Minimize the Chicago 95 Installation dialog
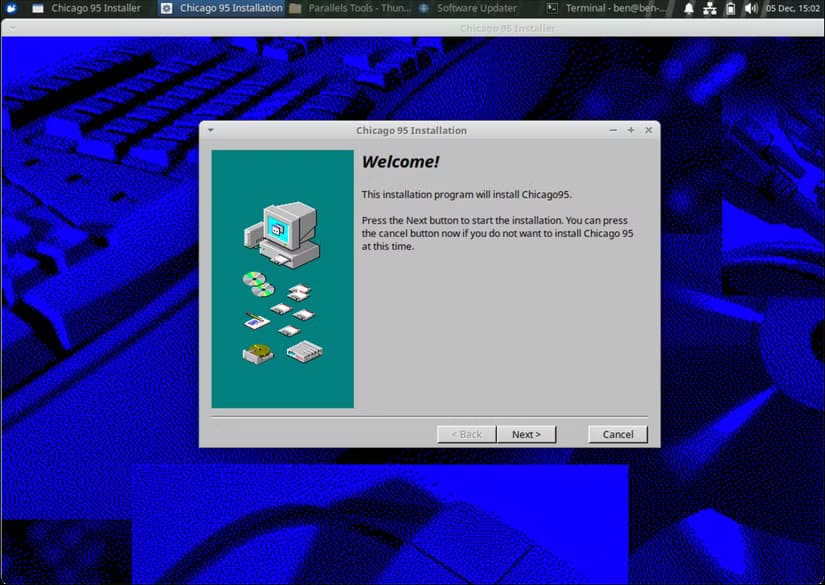 pos(613,130)
